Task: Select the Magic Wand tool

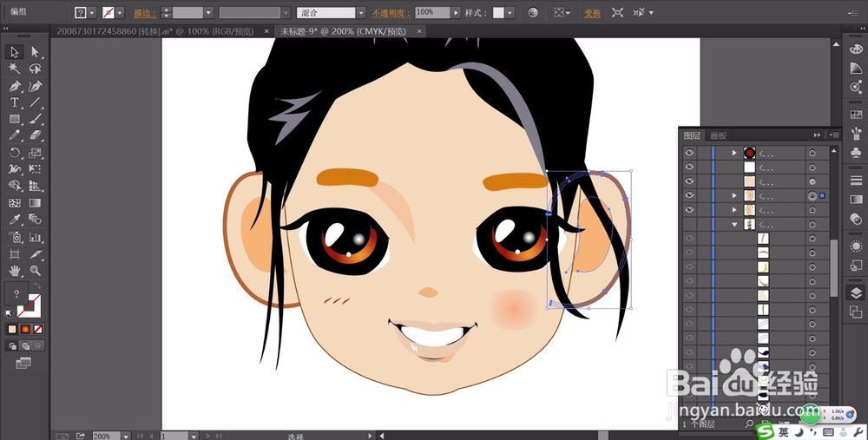Action: (x=15, y=69)
